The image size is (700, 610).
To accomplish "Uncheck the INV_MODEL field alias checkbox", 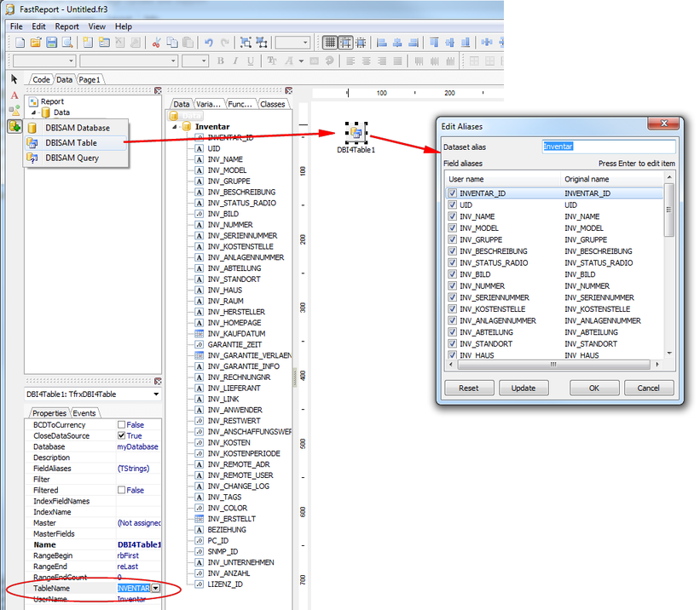I will (453, 228).
